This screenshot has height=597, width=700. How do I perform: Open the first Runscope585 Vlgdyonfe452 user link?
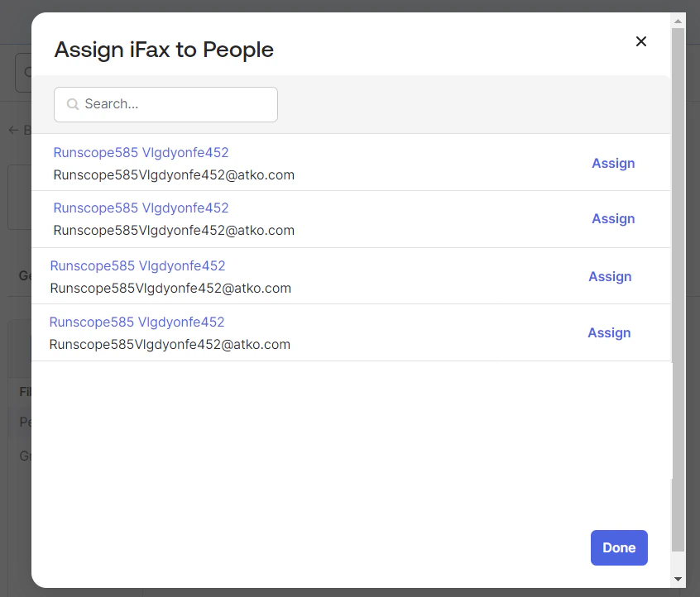(141, 153)
